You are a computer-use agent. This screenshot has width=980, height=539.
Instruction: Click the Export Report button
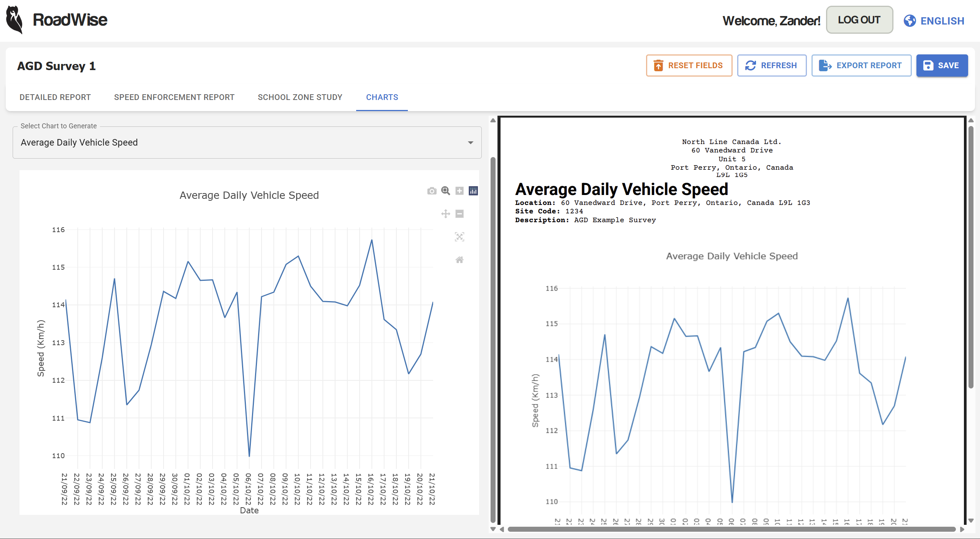(861, 66)
